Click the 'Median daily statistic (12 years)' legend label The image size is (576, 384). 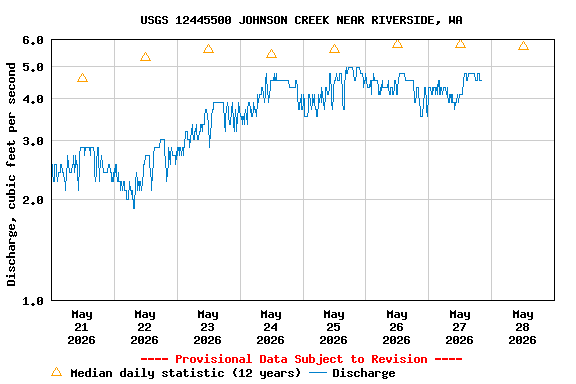click(186, 373)
